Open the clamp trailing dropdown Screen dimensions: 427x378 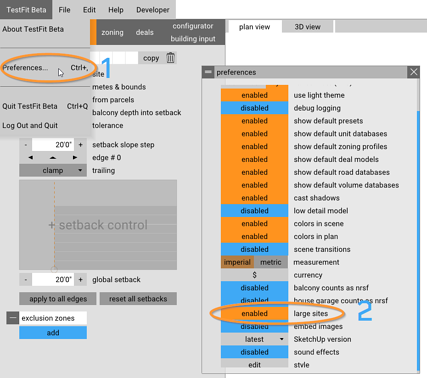[53, 171]
